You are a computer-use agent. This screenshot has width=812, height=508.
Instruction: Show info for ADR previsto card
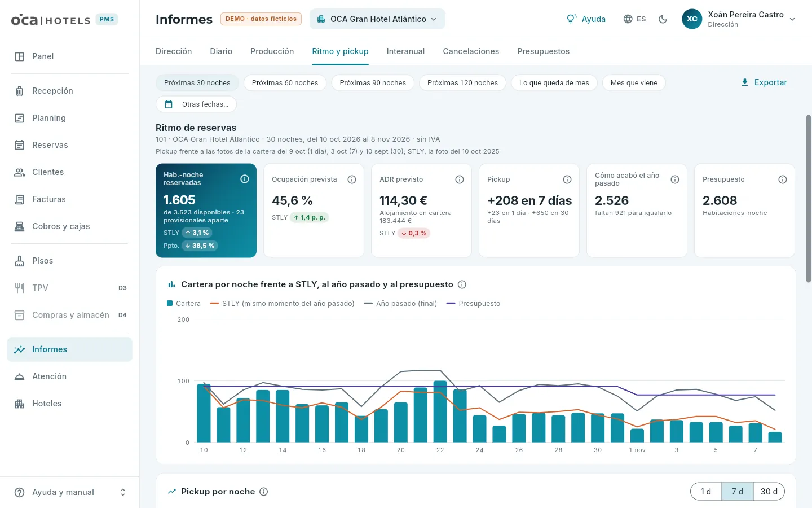460,179
